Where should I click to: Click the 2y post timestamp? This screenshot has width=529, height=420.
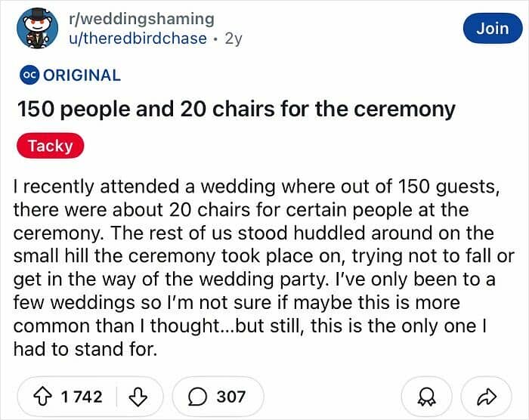[x=234, y=39]
